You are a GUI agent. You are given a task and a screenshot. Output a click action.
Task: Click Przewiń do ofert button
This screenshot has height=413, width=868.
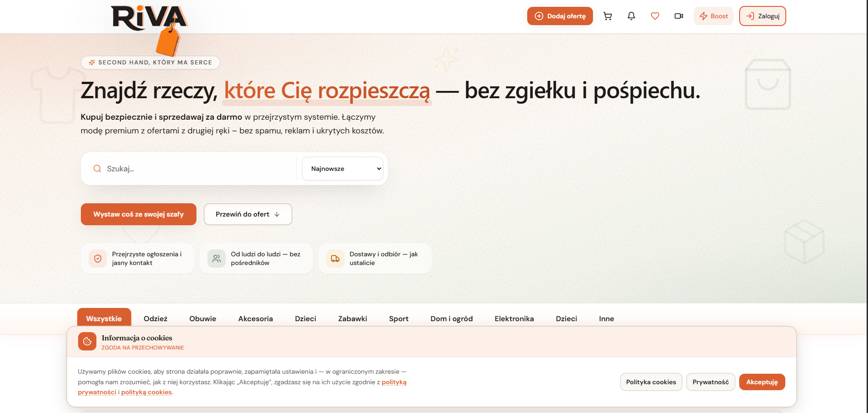tap(248, 214)
